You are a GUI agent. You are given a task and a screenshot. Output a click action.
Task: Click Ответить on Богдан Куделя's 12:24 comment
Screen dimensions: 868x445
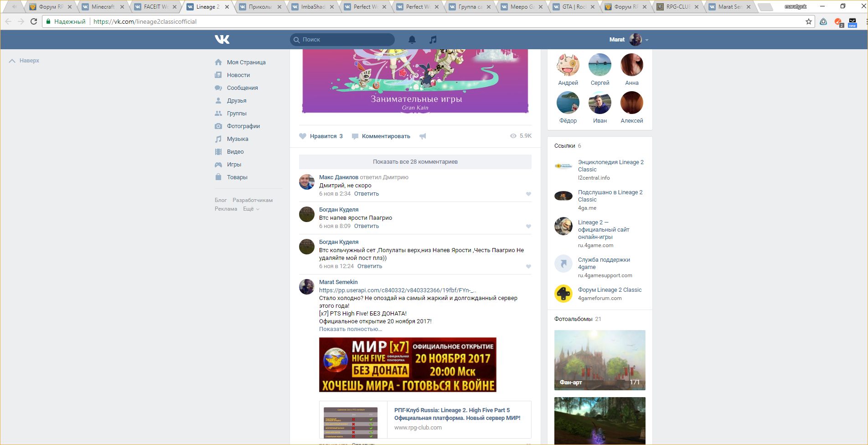(x=370, y=266)
